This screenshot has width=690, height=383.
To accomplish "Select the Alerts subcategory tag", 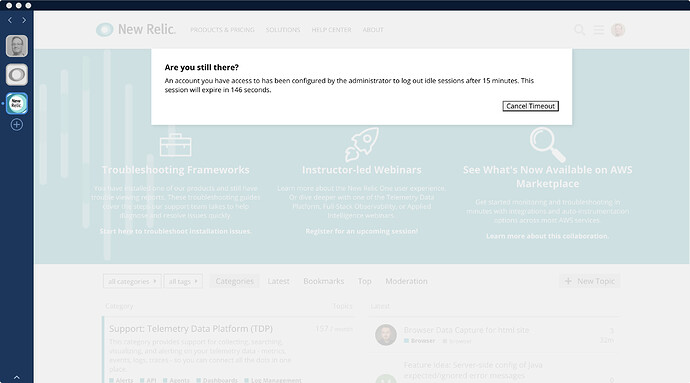I will pyautogui.click(x=121, y=380).
